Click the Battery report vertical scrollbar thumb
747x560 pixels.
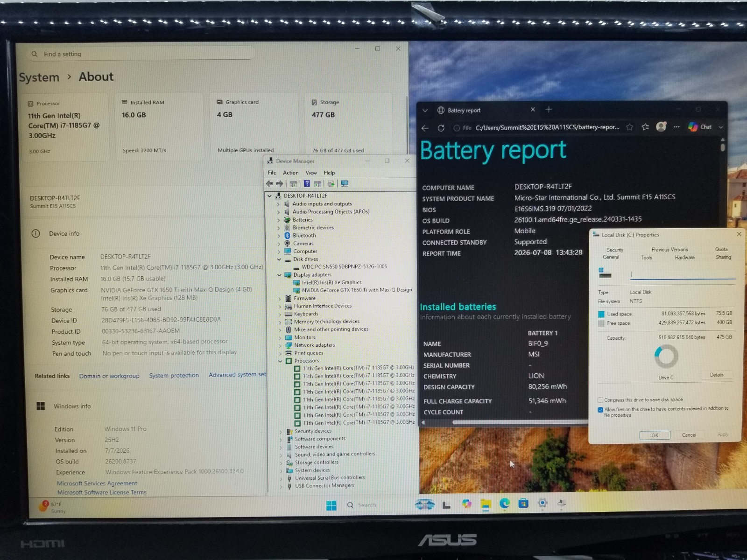click(x=723, y=147)
